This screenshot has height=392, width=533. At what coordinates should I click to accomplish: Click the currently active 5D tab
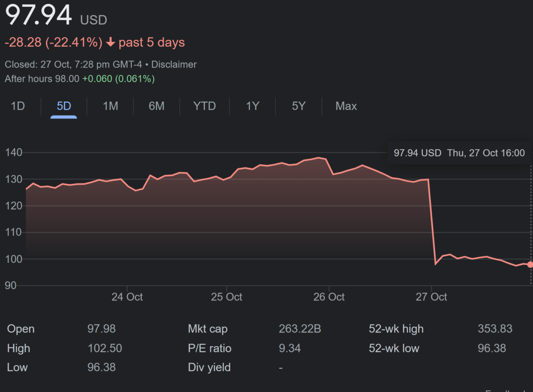click(x=63, y=106)
